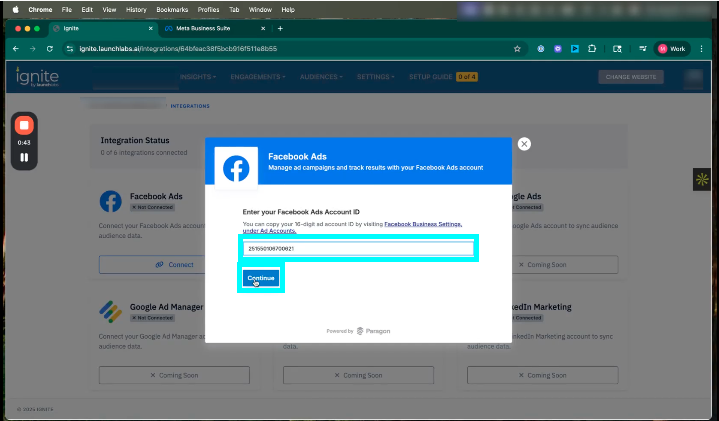Open the Profiles menu
The width and height of the screenshot is (719, 421).
point(209,10)
